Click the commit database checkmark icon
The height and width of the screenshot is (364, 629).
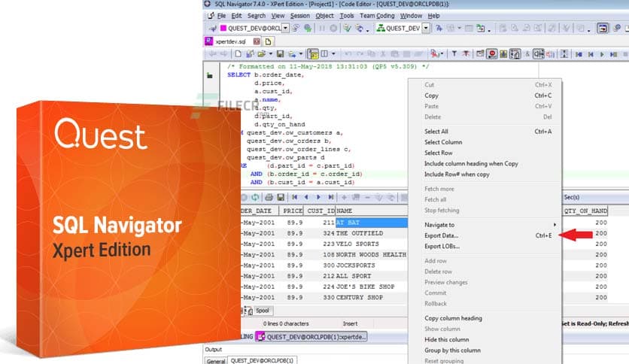(348, 28)
